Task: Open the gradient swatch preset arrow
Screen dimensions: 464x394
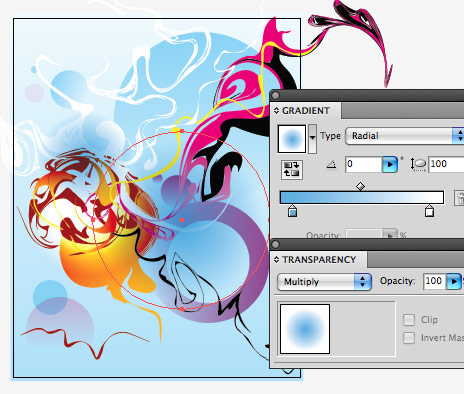Action: pyautogui.click(x=312, y=138)
